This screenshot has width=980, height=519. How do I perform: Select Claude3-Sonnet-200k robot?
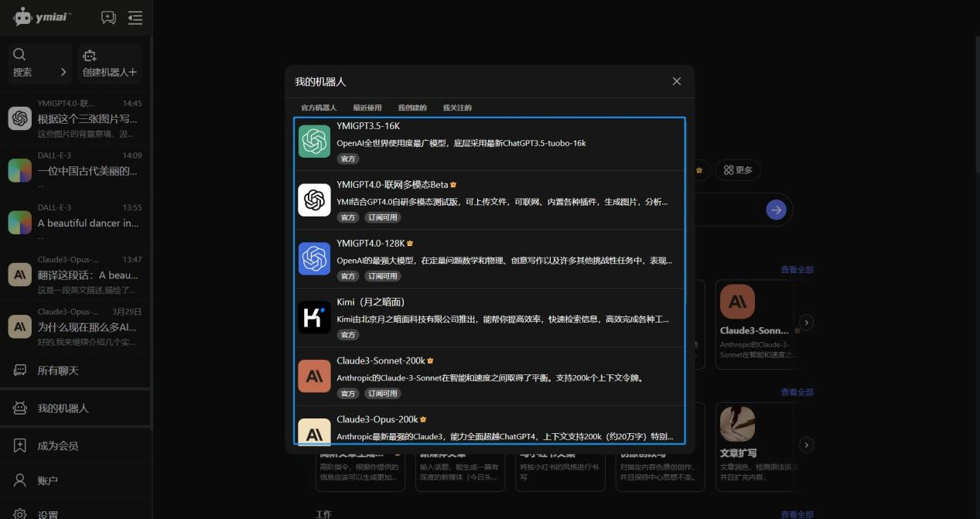490,377
